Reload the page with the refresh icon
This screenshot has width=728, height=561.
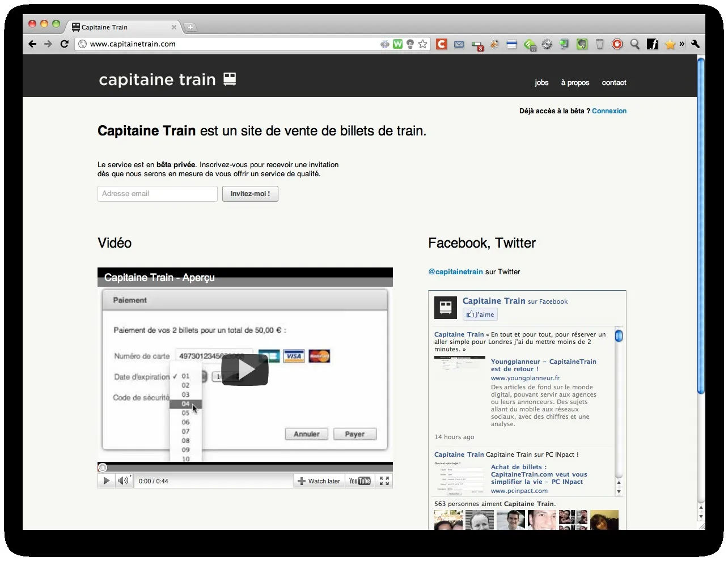[x=65, y=44]
